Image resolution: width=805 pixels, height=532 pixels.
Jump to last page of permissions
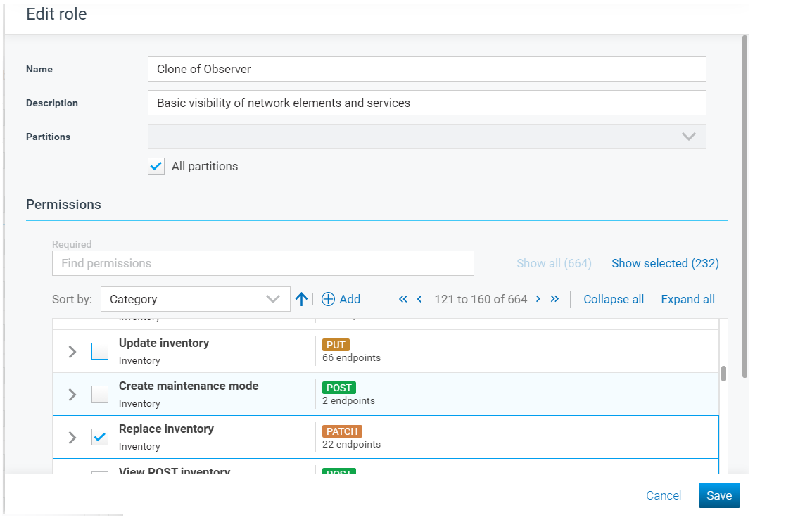pyautogui.click(x=554, y=299)
